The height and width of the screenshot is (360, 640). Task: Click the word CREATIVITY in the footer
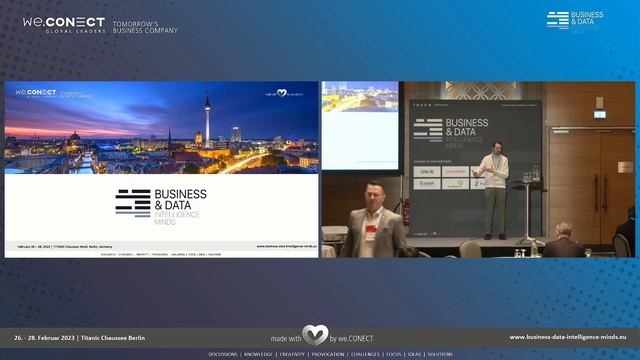point(292,354)
